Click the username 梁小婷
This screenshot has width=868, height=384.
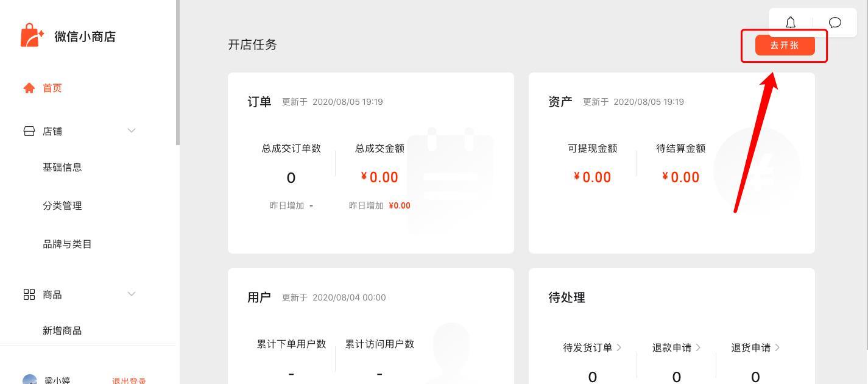click(x=57, y=380)
